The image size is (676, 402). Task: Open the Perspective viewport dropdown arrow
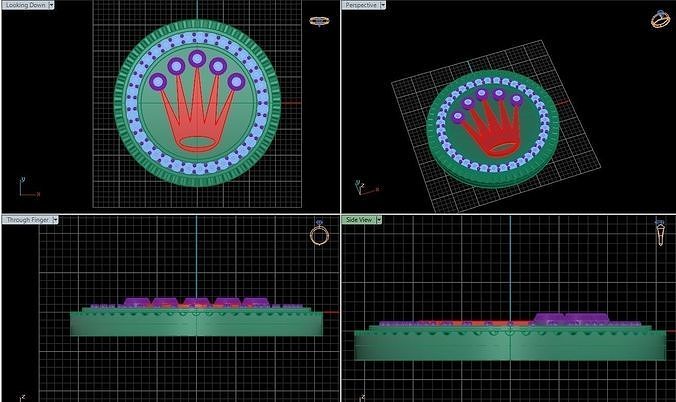(383, 5)
